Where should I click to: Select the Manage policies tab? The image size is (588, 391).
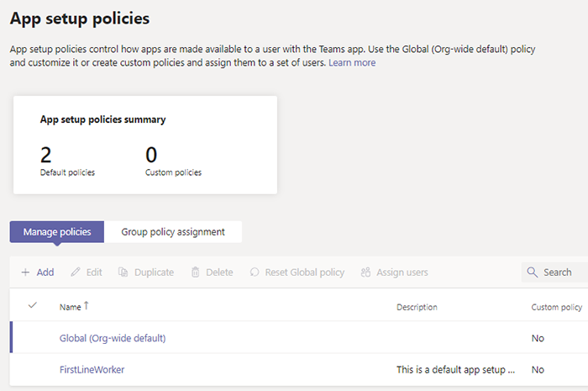click(x=57, y=231)
